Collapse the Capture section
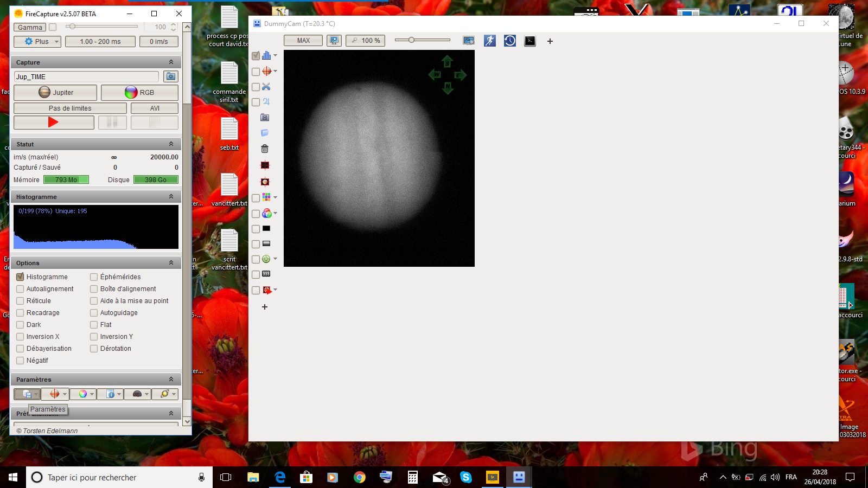This screenshot has width=868, height=488. [x=171, y=62]
